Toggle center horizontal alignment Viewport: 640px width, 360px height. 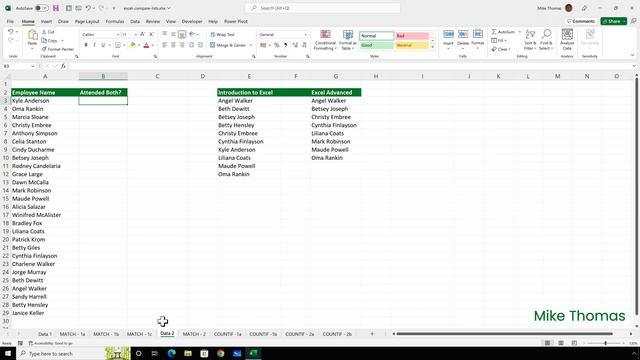(173, 45)
